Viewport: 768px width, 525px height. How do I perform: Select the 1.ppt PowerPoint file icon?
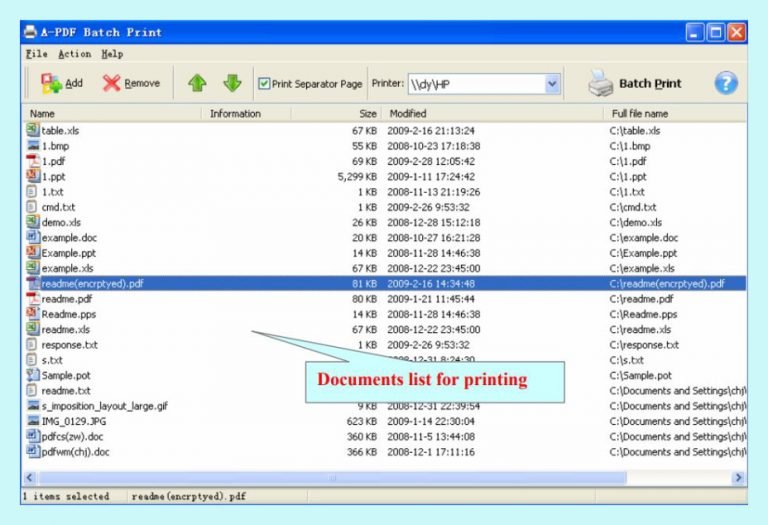[x=32, y=176]
